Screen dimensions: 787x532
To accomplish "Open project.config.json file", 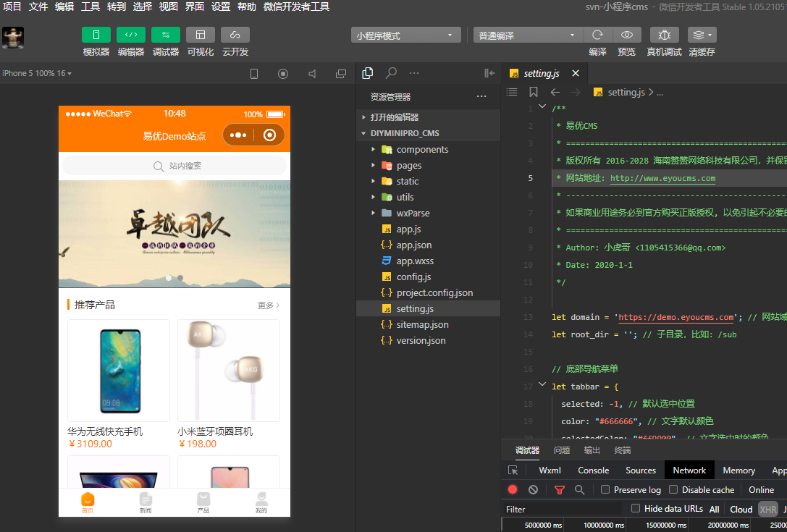I will [428, 292].
